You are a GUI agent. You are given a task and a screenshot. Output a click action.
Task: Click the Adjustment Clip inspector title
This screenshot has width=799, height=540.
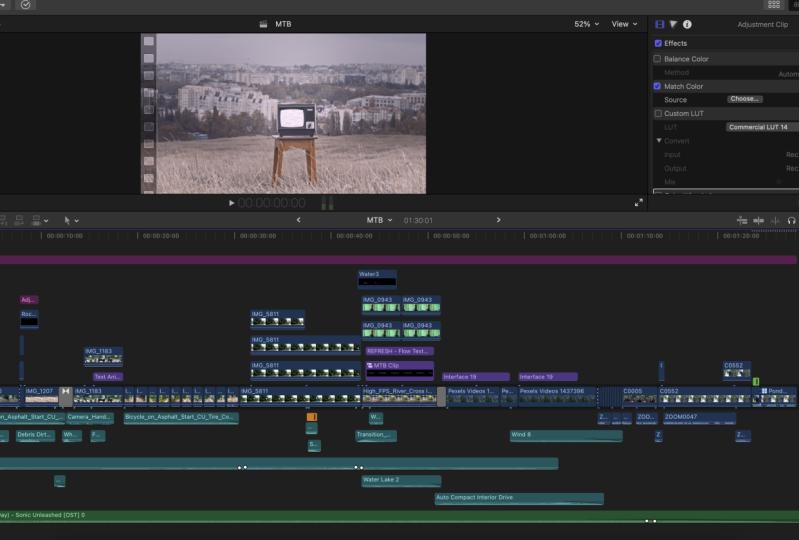[x=762, y=24]
